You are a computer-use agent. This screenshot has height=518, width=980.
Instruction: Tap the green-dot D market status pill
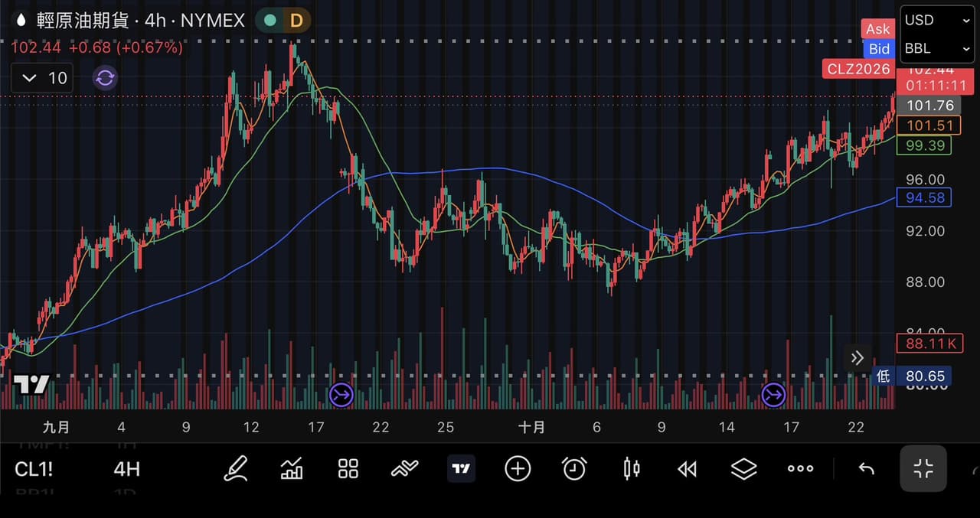283,21
